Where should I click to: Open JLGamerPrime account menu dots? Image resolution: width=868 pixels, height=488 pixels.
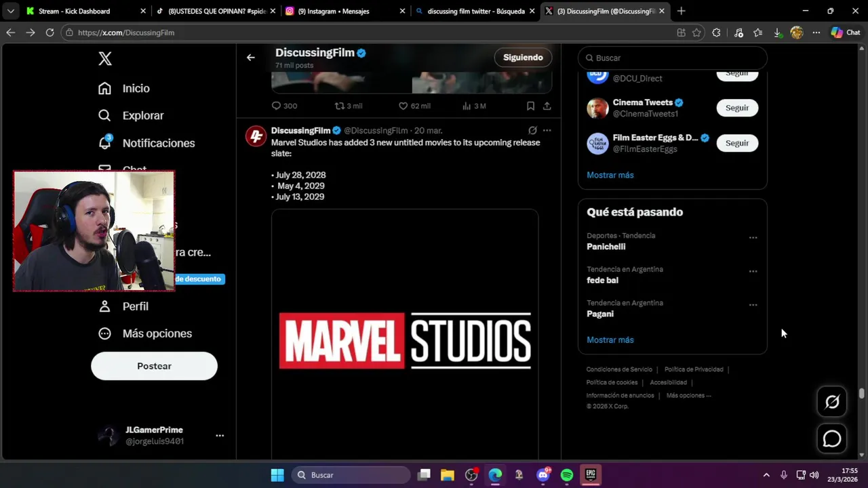[x=220, y=436]
